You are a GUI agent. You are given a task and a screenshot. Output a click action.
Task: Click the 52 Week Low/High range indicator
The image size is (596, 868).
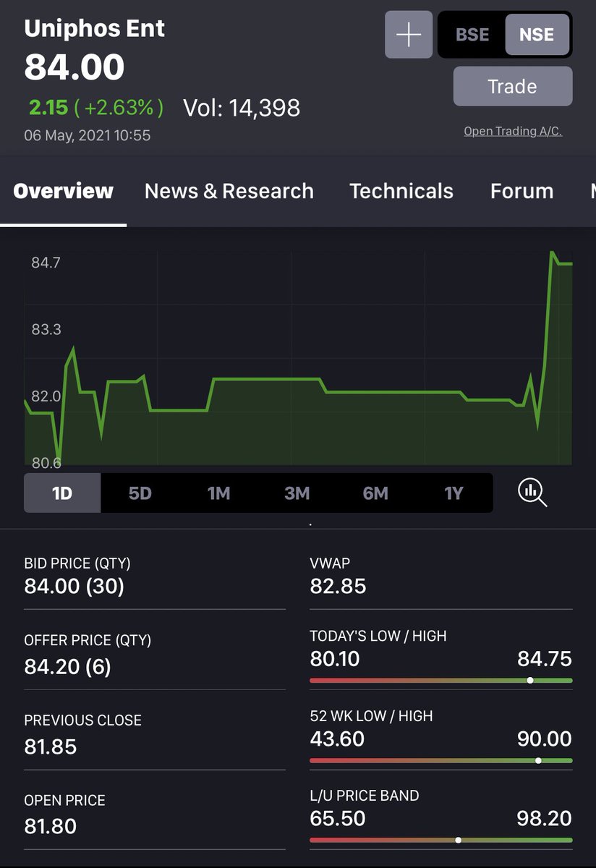(x=538, y=760)
